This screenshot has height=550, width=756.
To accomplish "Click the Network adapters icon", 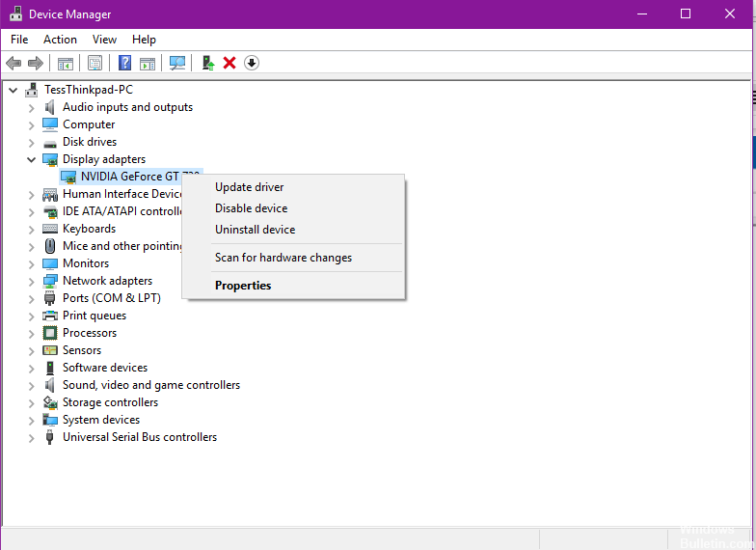I will click(x=50, y=281).
